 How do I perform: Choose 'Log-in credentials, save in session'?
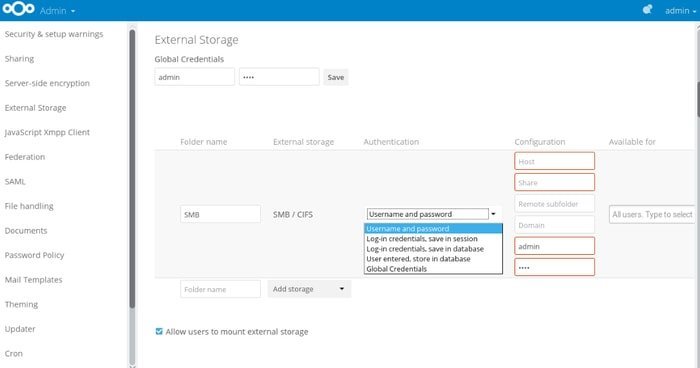coord(433,239)
